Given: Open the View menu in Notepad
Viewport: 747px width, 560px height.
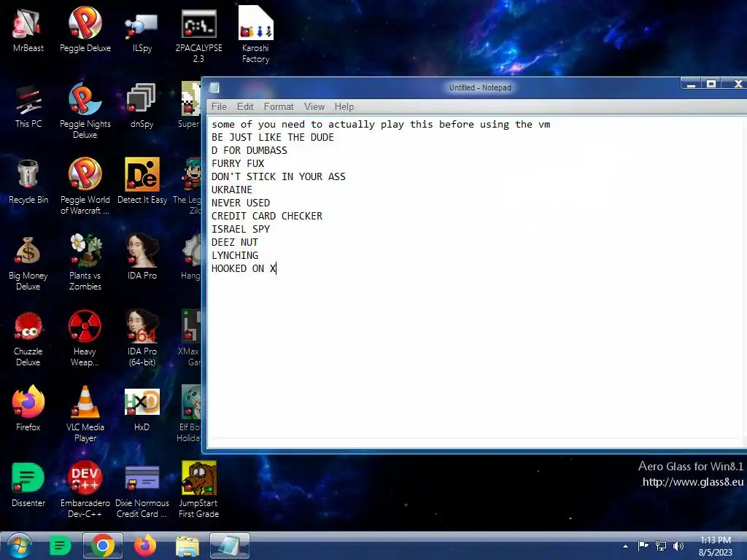Looking at the screenshot, I should [x=314, y=106].
